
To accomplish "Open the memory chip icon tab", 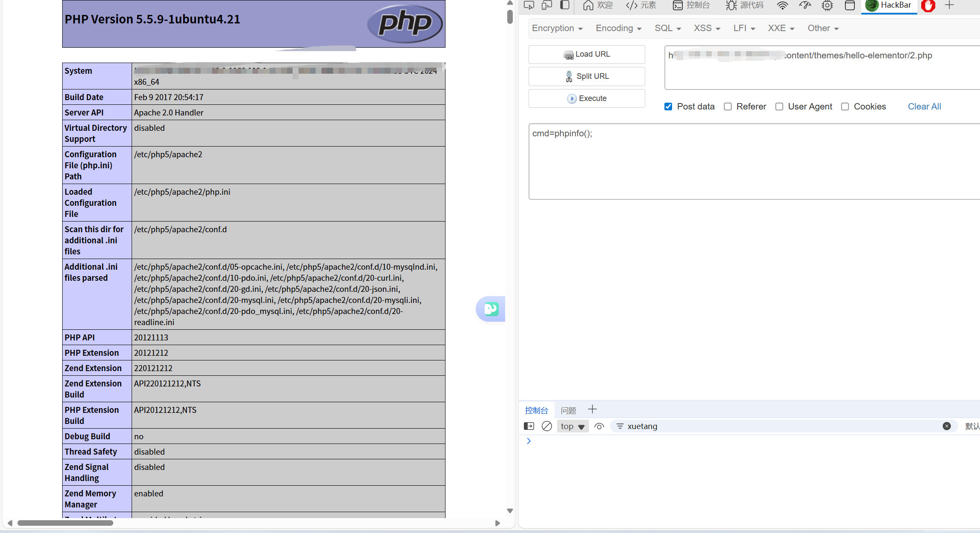I will point(828,5).
